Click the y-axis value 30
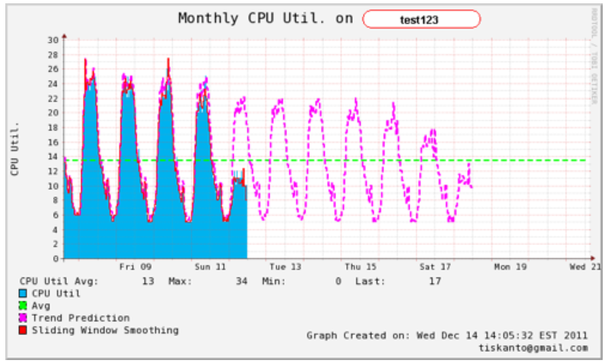This screenshot has width=608, height=364. 53,40
